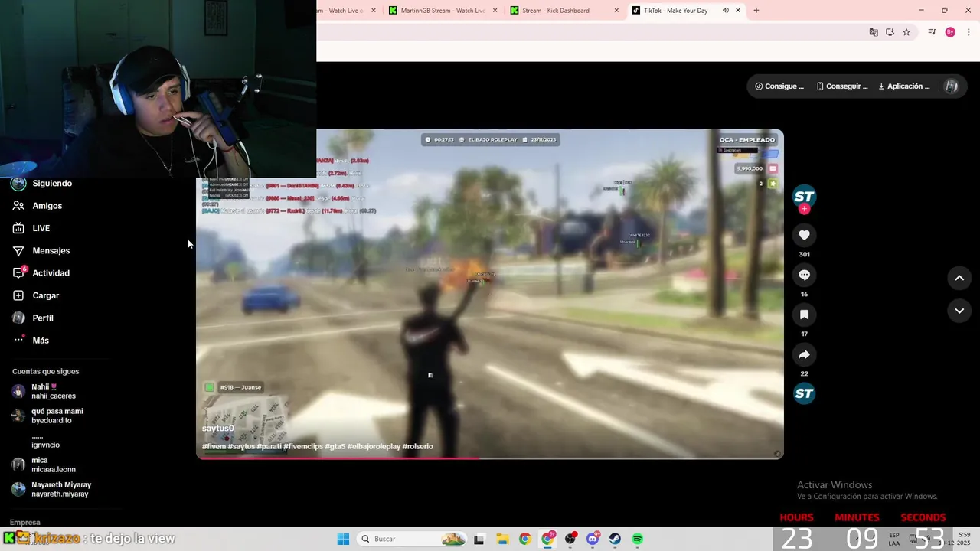The image size is (980, 551).
Task: Open Discord from the taskbar
Action: [593, 540]
